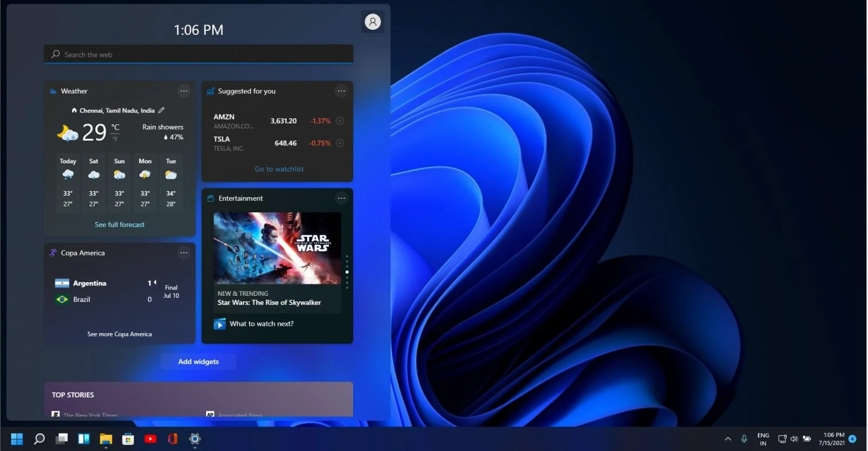Select the Today forecast column

click(x=68, y=183)
